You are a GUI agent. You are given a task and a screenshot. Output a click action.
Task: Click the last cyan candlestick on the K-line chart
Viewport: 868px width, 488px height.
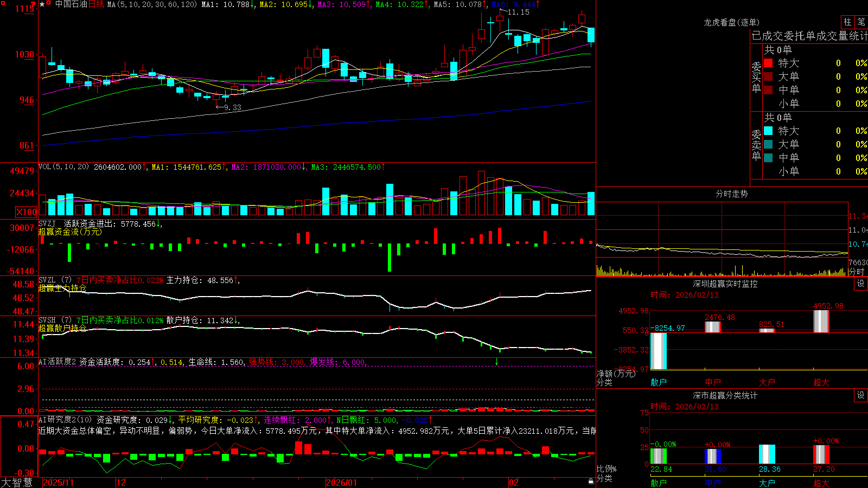coord(591,35)
